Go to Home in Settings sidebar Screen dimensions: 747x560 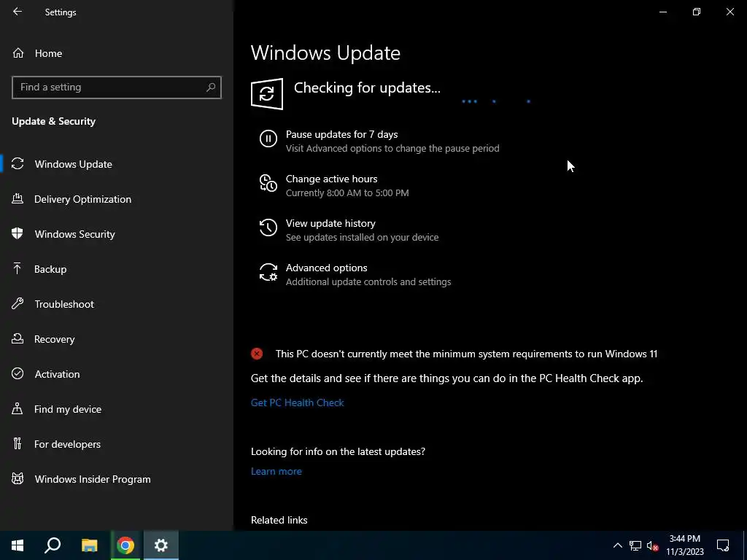coord(117,52)
